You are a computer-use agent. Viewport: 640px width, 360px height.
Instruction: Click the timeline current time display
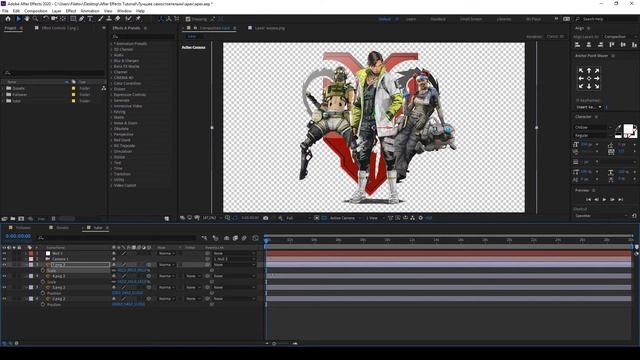point(18,236)
